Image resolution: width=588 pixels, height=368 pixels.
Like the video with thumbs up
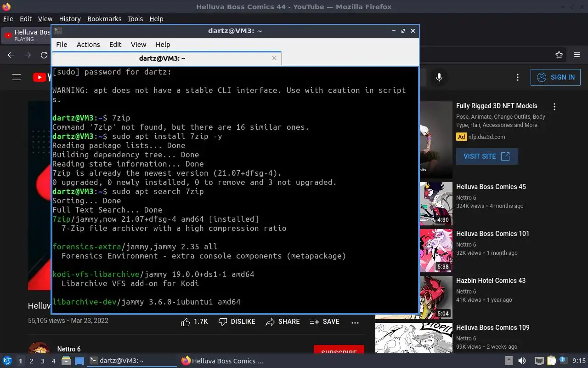tap(195, 322)
